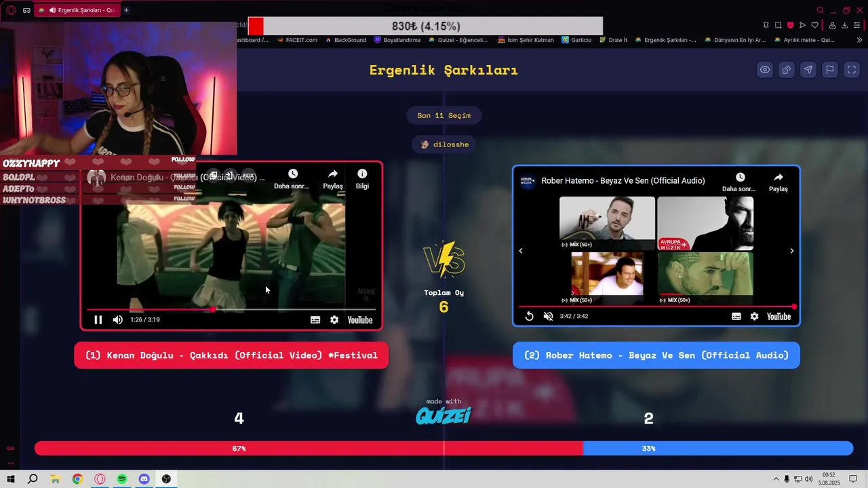Click the paper plane share icon in Quizei
This screenshot has height=488, width=868.
pyautogui.click(x=808, y=70)
